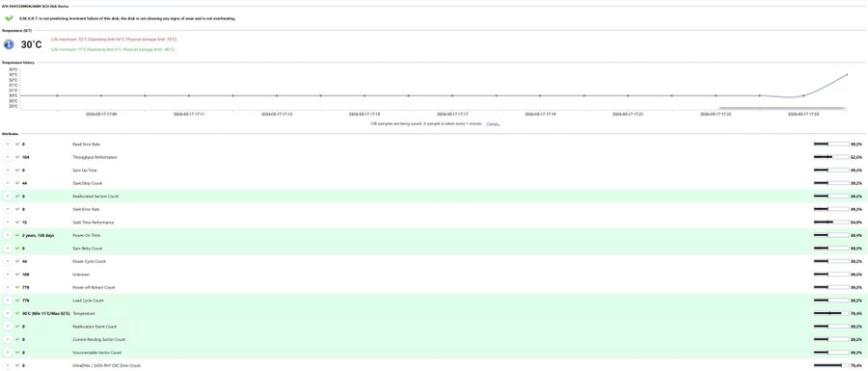
Task: Click the Seek Time Performance 54,9% health bar
Action: tap(831, 223)
